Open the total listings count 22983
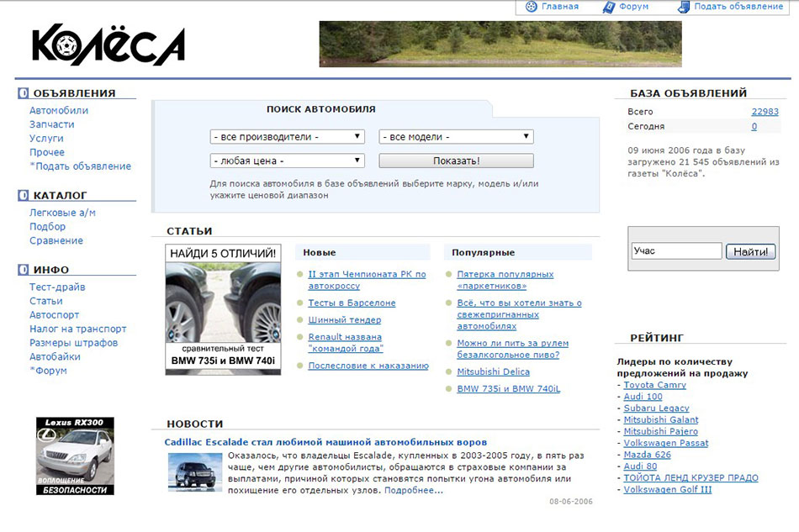The width and height of the screenshot is (799, 532). [x=765, y=112]
